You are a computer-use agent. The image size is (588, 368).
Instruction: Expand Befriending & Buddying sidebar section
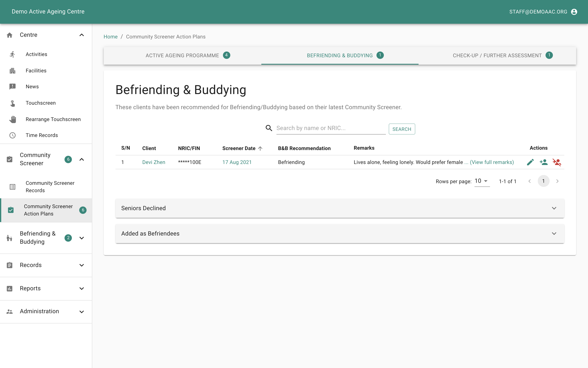(82, 238)
